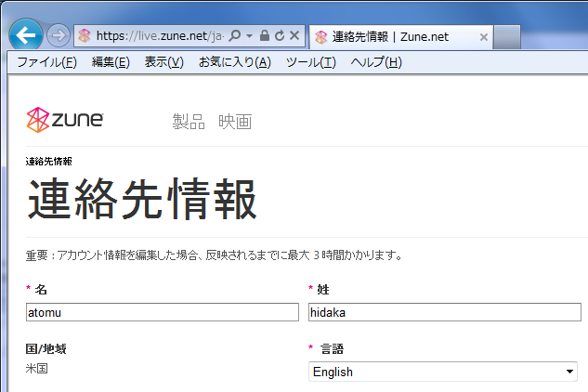Open the 表示(V) menu

[x=163, y=62]
